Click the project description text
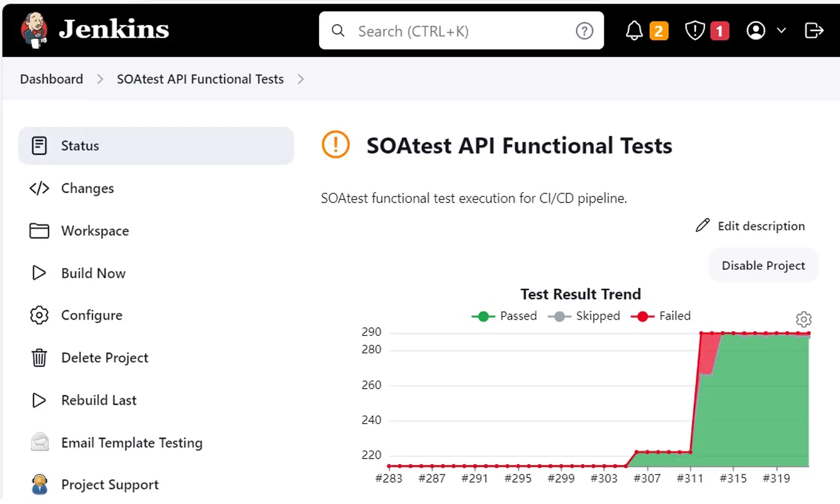 point(474,198)
